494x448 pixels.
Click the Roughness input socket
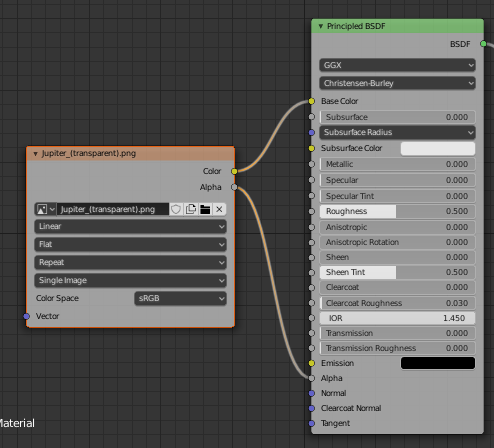(x=311, y=211)
